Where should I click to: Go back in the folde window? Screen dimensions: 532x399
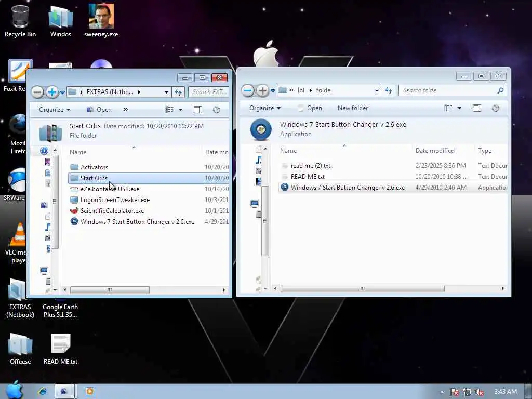248,90
